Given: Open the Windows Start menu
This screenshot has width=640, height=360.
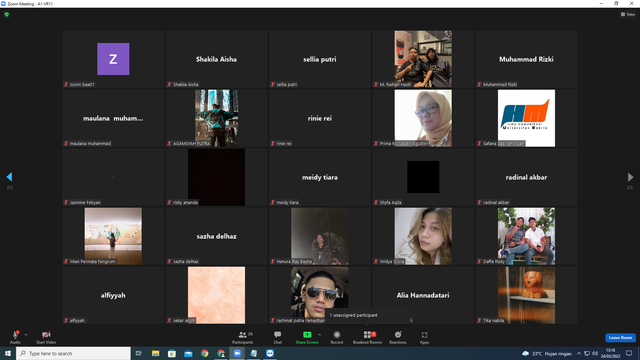Looking at the screenshot, I should pyautogui.click(x=8, y=353).
